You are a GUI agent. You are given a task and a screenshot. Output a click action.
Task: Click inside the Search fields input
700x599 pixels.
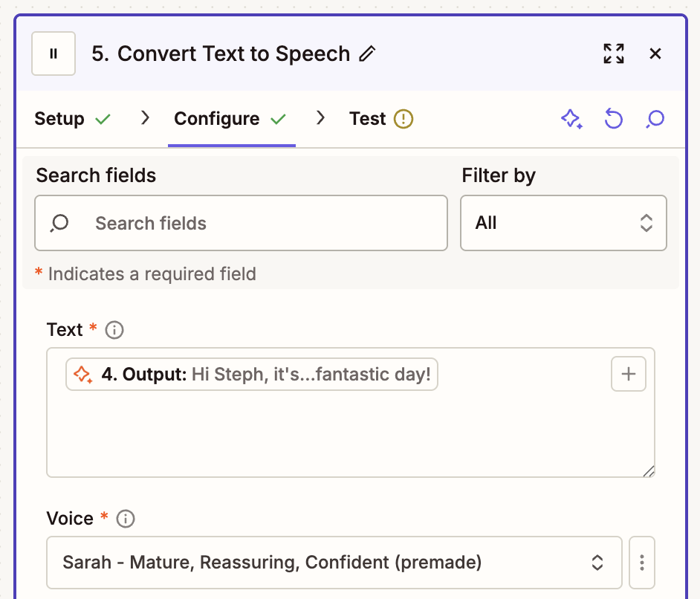coord(241,223)
